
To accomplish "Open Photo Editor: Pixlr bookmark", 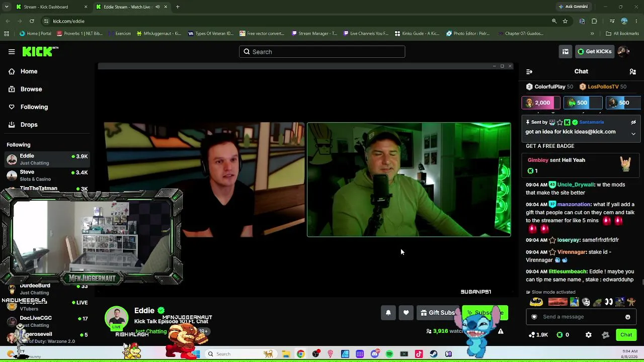I will pyautogui.click(x=468, y=34).
